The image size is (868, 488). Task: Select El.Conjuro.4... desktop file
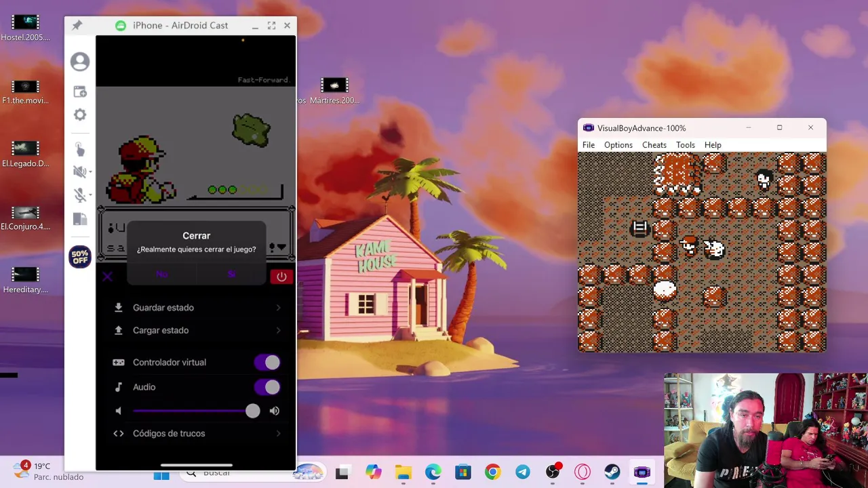pyautogui.click(x=26, y=218)
